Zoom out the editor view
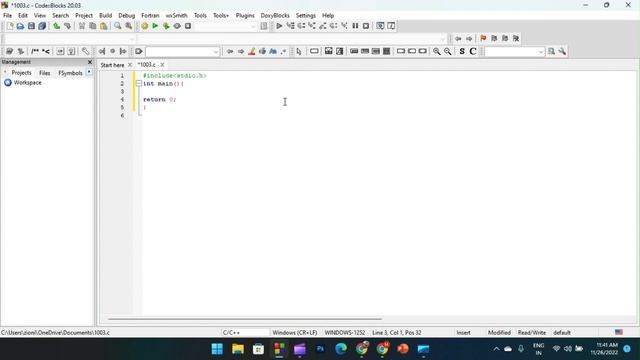Image resolution: width=640 pixels, height=360 pixels. 448,51
